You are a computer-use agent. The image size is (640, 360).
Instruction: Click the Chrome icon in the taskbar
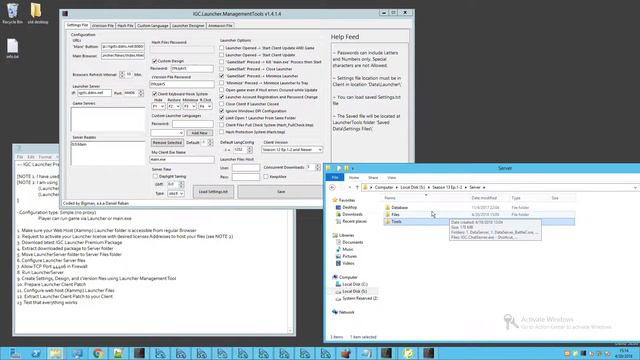[98, 353]
